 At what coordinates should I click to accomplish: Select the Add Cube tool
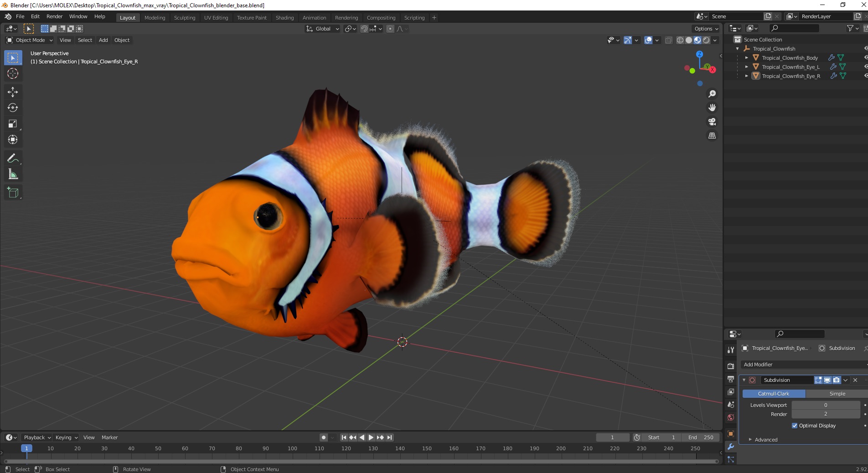click(x=13, y=193)
